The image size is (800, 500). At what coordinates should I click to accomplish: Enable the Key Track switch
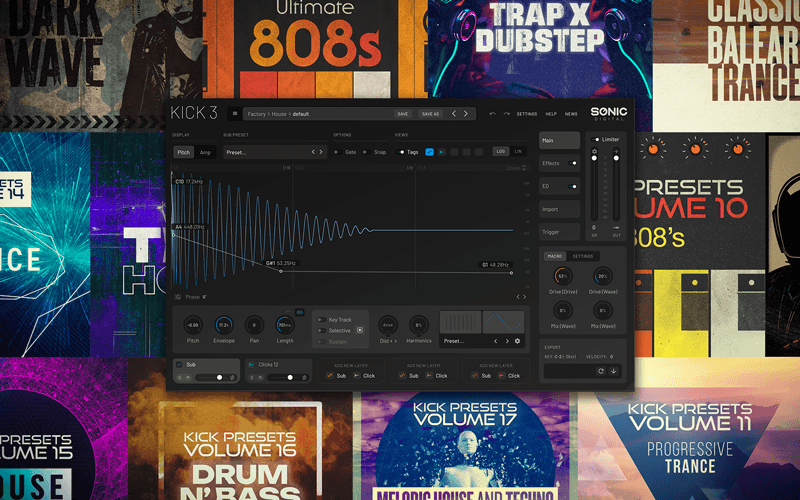321,319
